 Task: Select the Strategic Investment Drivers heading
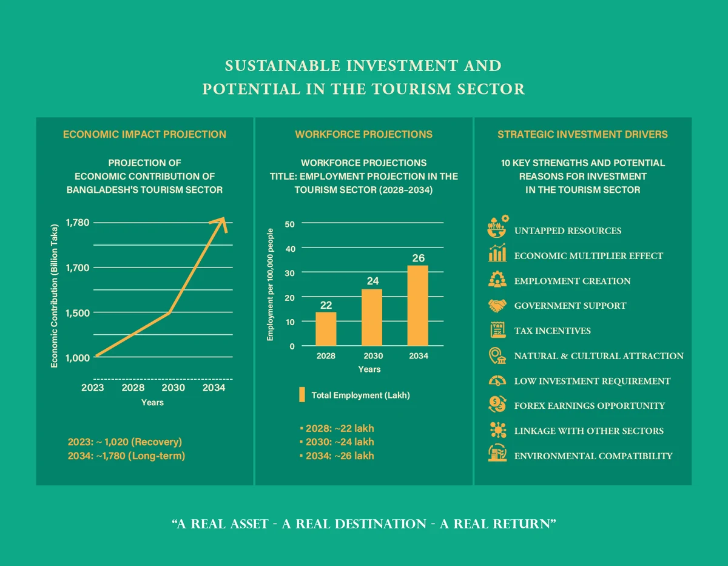[x=582, y=135]
